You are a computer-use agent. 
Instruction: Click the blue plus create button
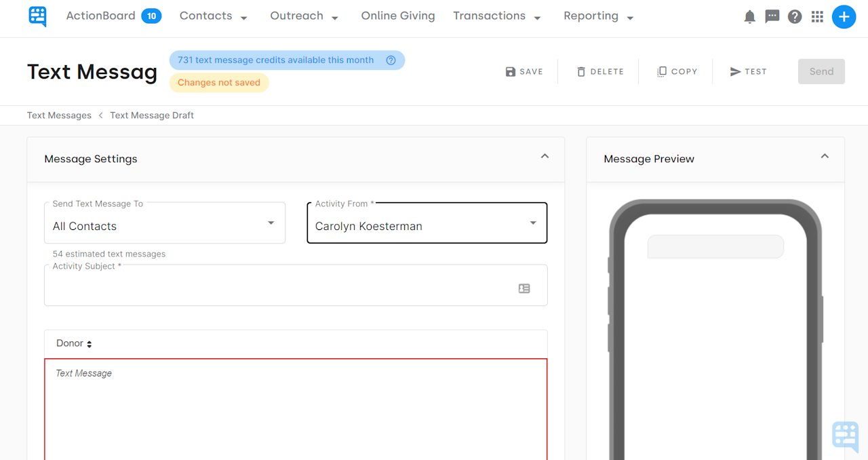click(x=844, y=16)
